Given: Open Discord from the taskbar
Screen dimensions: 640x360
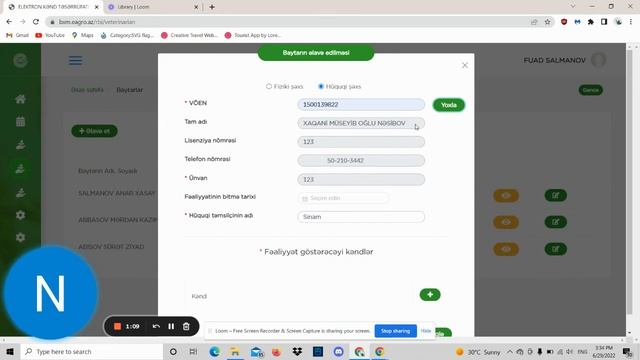Looking at the screenshot, I should (338, 351).
